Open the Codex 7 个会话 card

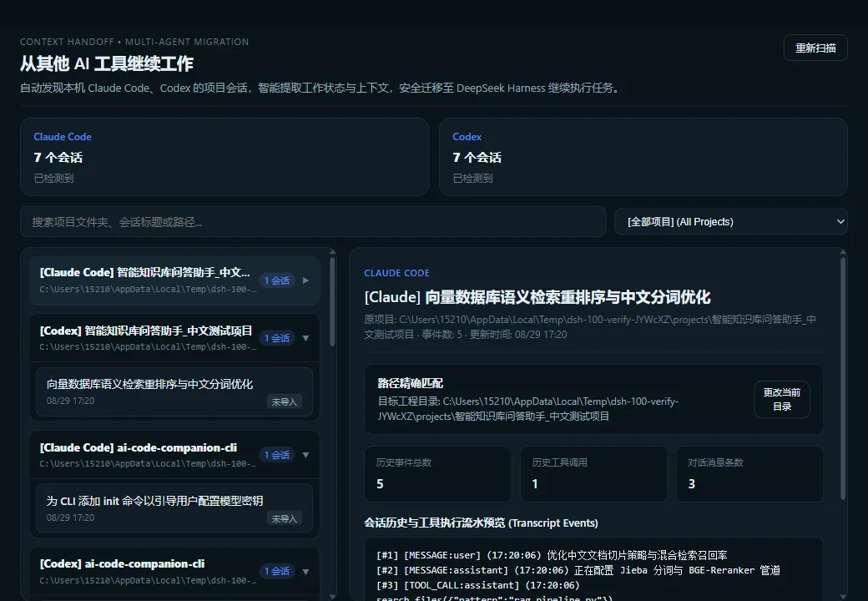coord(643,157)
